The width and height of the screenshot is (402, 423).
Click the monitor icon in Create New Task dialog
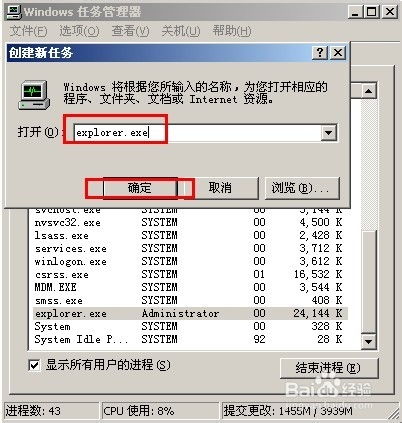tap(34, 95)
